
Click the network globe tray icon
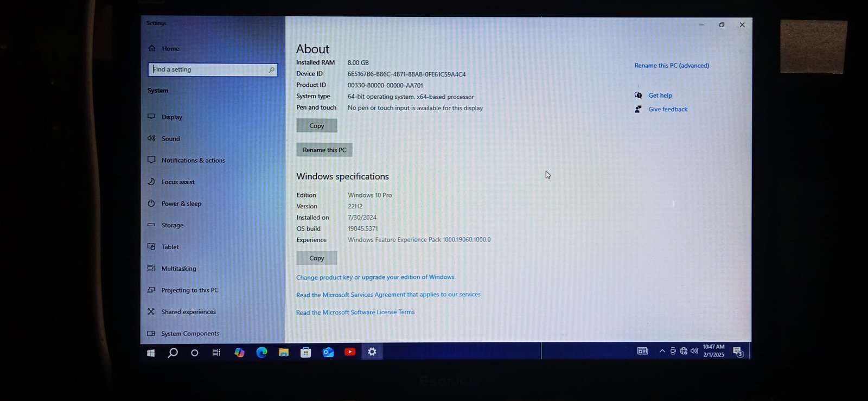click(684, 351)
